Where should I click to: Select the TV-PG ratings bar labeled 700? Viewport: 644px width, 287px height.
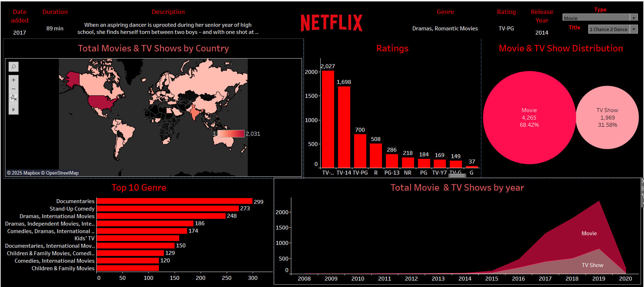[360, 151]
